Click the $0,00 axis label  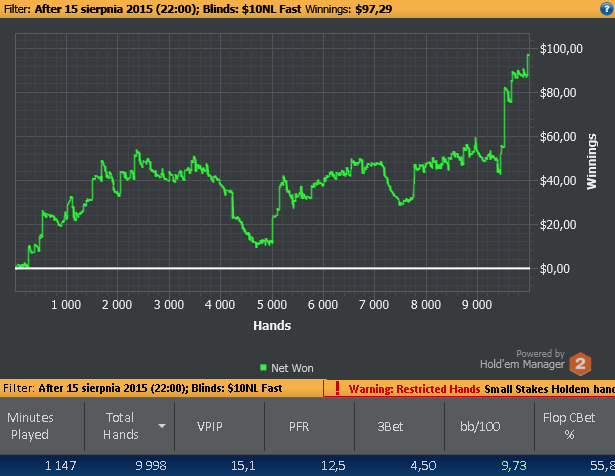(555, 269)
